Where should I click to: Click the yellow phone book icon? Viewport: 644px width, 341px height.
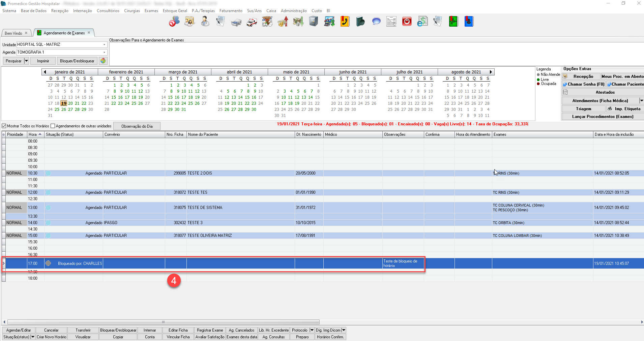click(345, 22)
